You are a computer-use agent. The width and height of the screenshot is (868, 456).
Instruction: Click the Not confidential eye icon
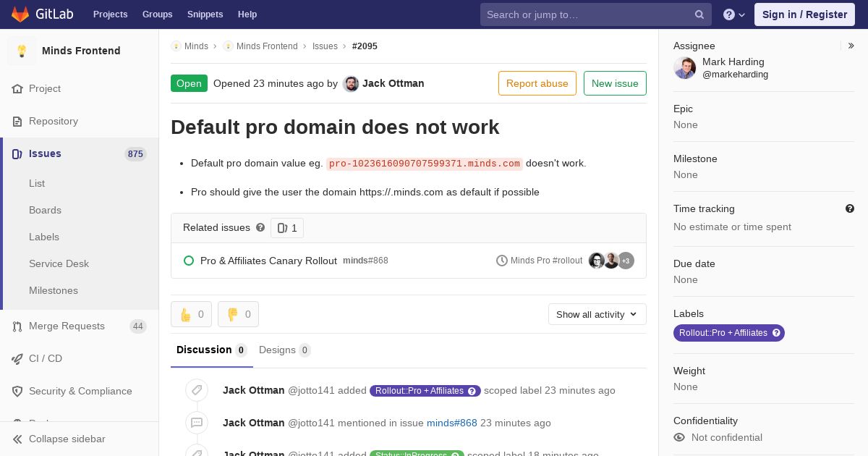(679, 437)
